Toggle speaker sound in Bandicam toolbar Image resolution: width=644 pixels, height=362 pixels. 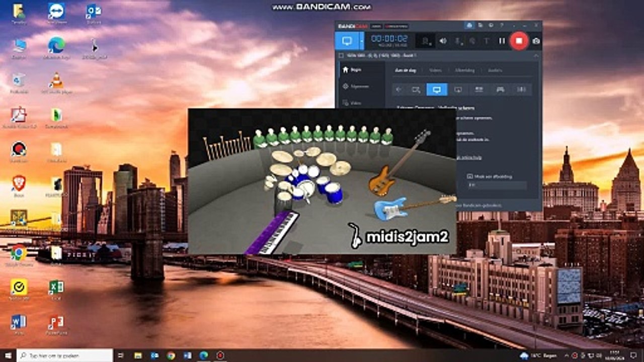coord(443,41)
